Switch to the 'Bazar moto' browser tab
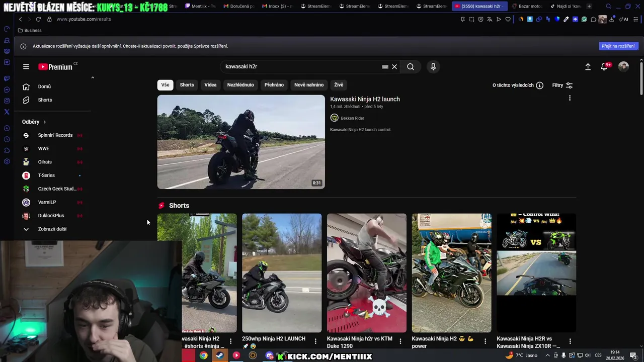The image size is (644, 362). point(527,6)
